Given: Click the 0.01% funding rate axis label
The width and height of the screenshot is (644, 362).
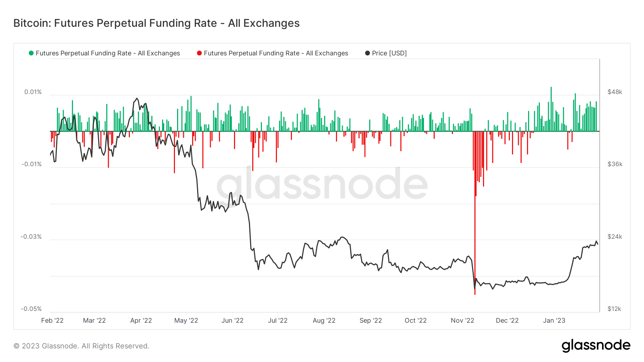Looking at the screenshot, I should coord(33,92).
